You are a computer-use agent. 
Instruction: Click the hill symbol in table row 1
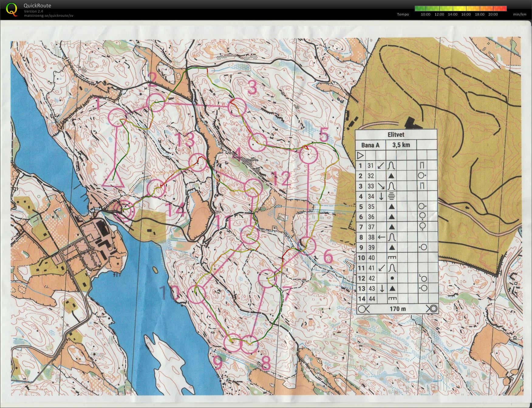tap(391, 165)
